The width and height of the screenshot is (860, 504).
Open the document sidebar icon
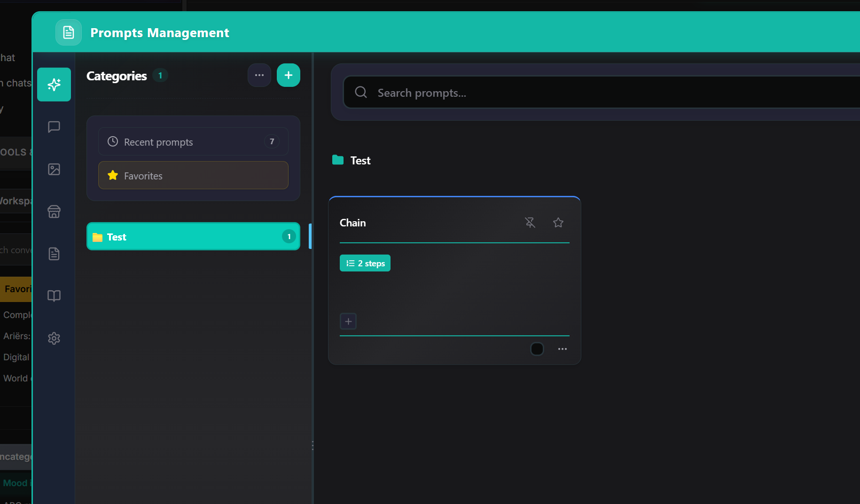click(54, 254)
